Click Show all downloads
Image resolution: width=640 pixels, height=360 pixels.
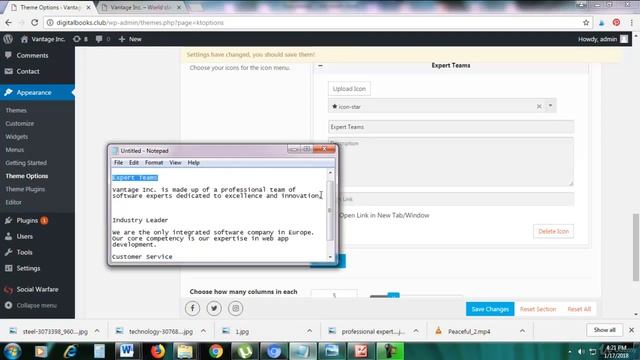604,330
